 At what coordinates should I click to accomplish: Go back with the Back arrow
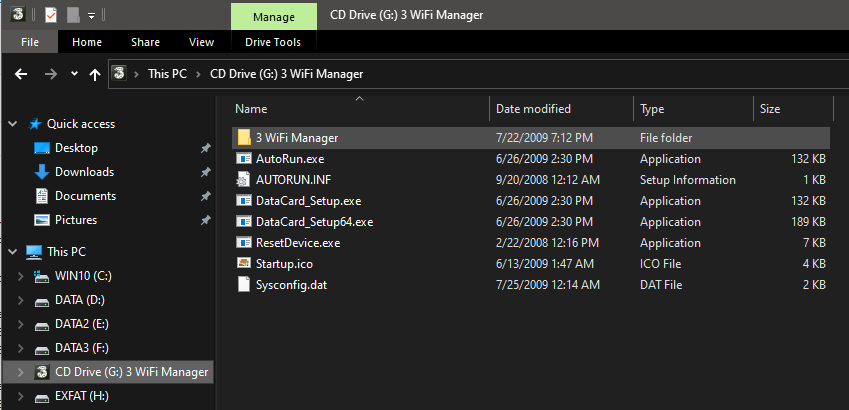[x=21, y=74]
